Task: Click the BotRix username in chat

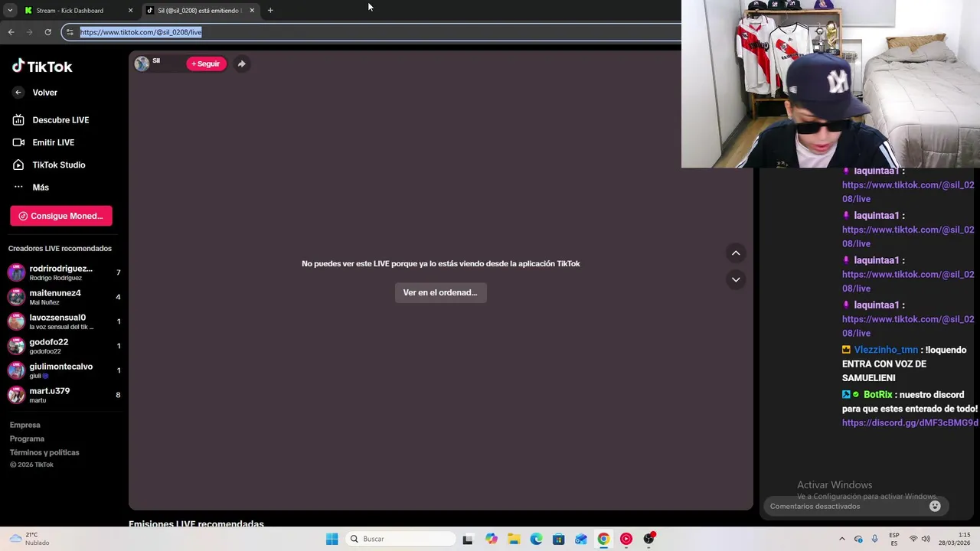Action: pos(878,395)
